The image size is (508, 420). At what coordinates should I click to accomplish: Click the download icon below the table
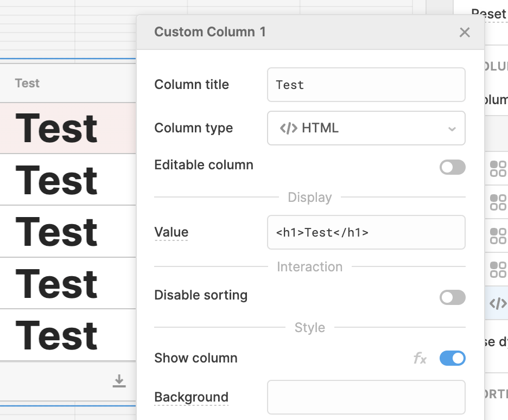(119, 381)
